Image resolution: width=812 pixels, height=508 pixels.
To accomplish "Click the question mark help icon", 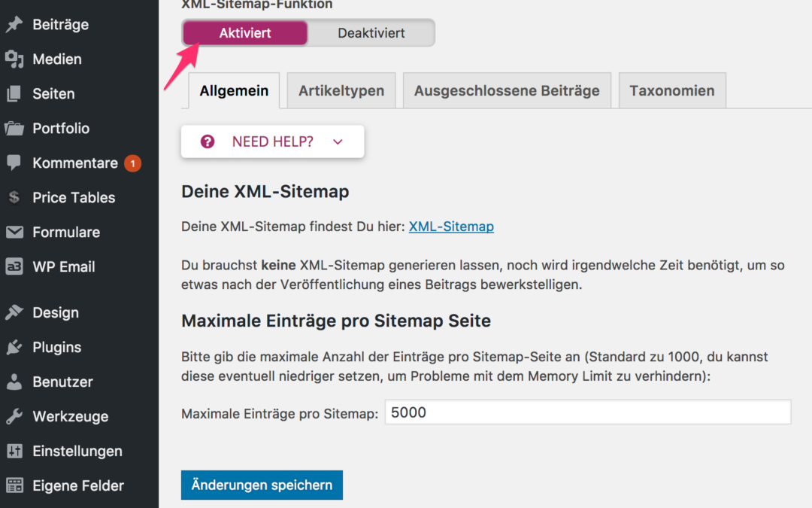I will tap(208, 141).
